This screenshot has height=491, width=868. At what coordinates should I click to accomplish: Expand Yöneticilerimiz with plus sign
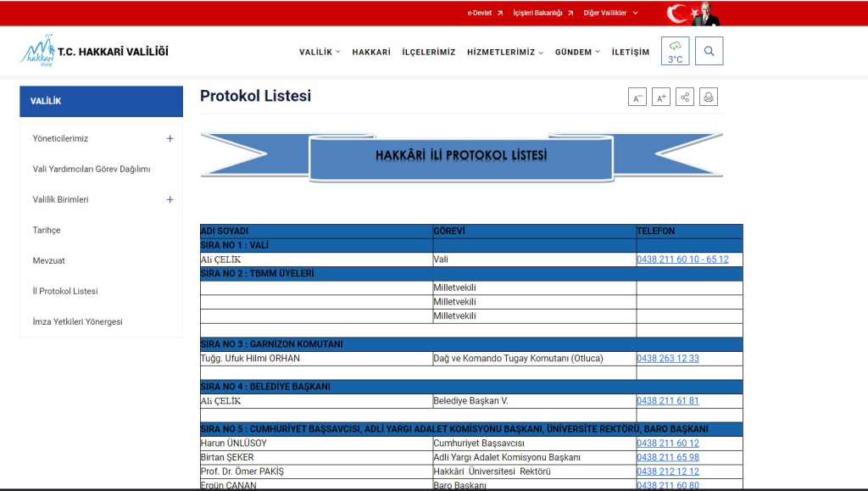170,138
